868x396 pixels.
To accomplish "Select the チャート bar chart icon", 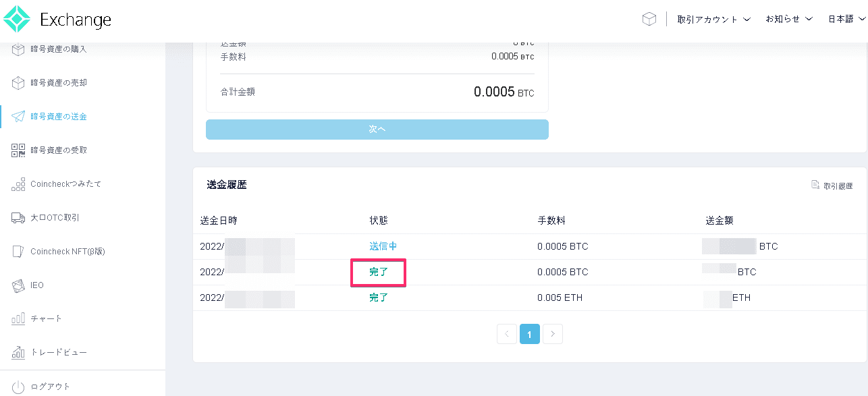I will 18,319.
